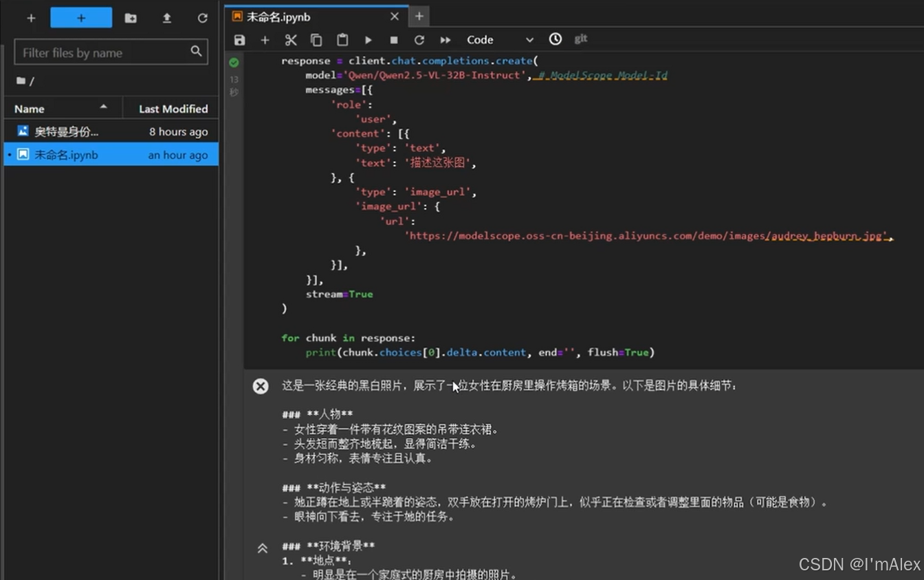
Task: Cut the selected cell
Action: (x=291, y=40)
